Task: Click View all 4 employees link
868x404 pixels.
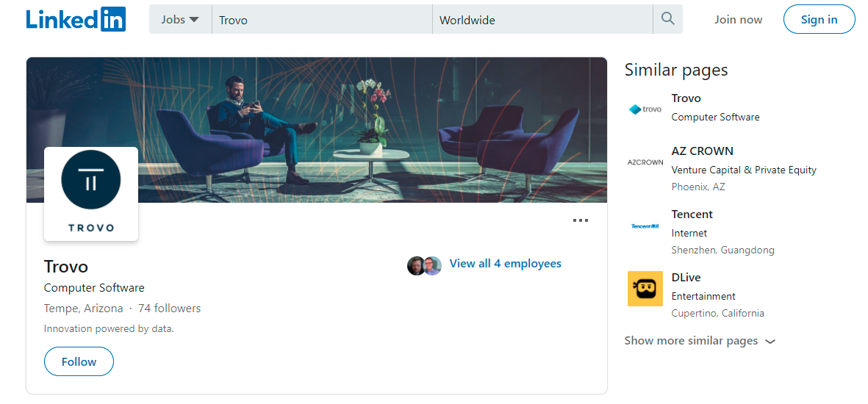Action: point(506,264)
